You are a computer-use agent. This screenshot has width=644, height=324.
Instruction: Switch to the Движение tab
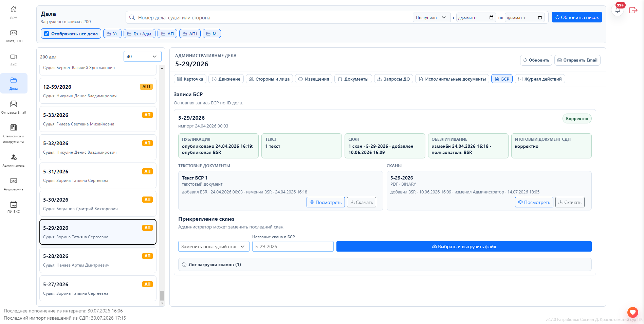(226, 79)
